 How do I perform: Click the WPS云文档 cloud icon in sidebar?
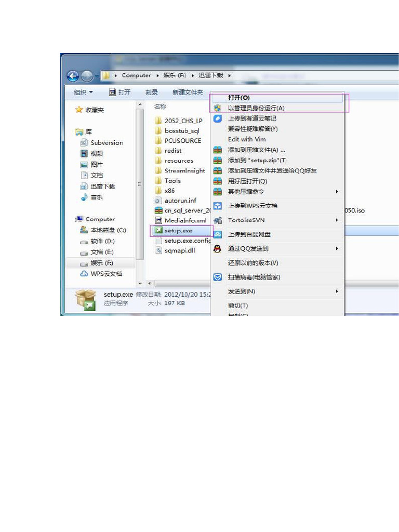(x=84, y=273)
